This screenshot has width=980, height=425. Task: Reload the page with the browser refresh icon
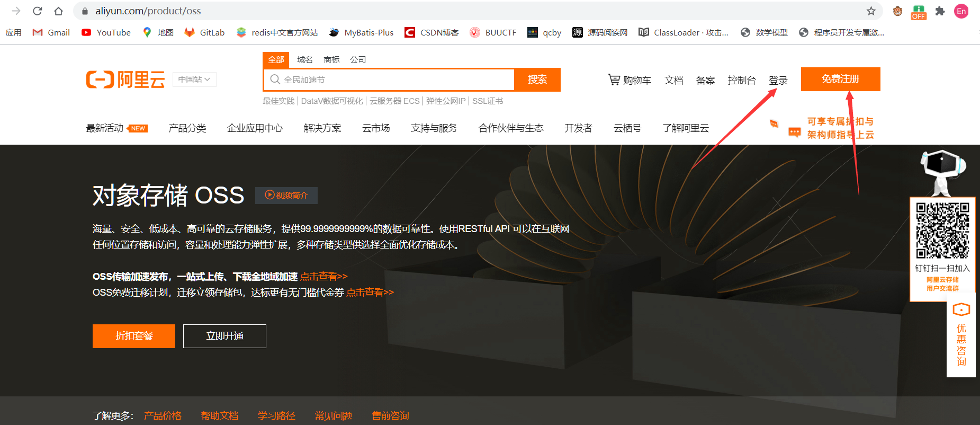point(37,11)
